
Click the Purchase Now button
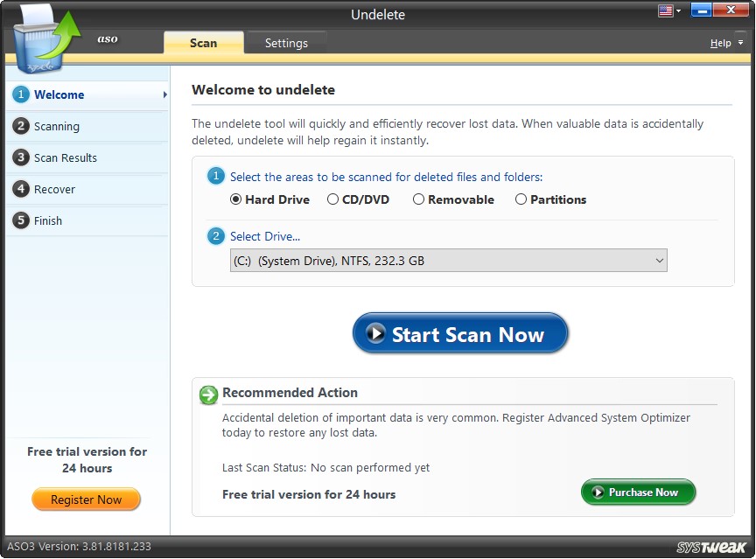(x=638, y=492)
